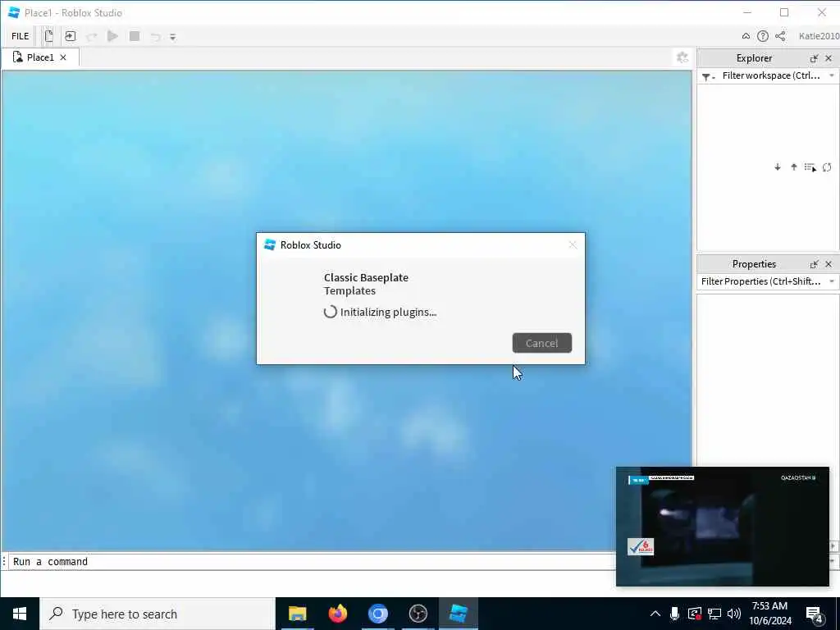Click the Share icon

781,36
